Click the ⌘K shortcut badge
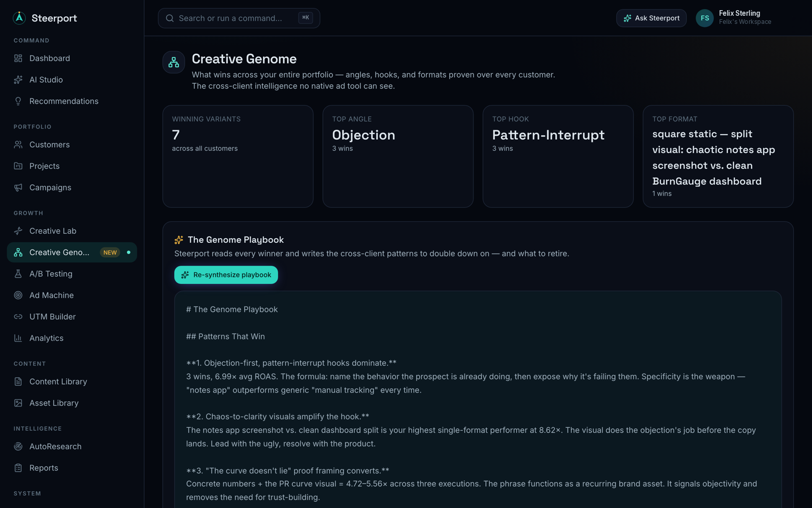 click(x=306, y=18)
